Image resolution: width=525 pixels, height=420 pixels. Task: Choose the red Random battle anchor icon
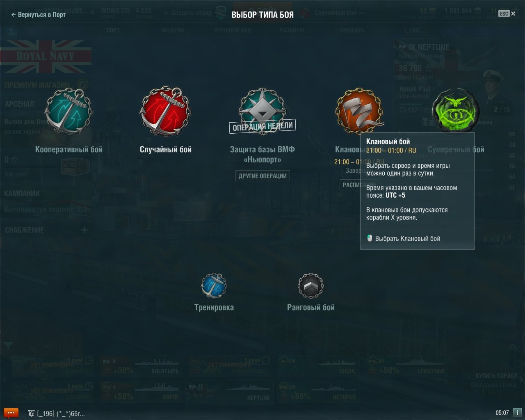click(x=165, y=112)
